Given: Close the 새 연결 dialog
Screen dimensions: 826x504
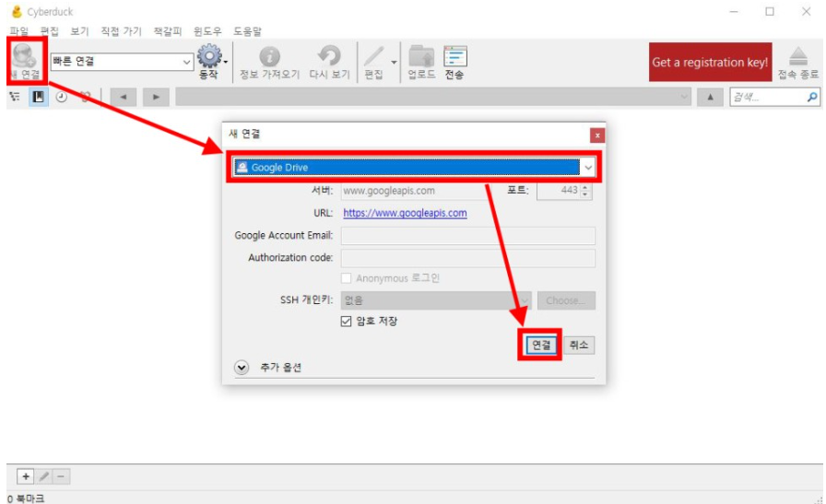Looking at the screenshot, I should (596, 135).
